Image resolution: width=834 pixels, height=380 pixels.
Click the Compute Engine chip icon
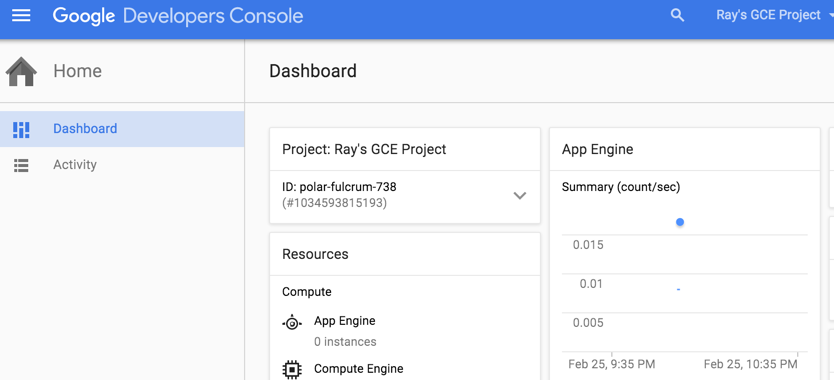click(x=291, y=369)
